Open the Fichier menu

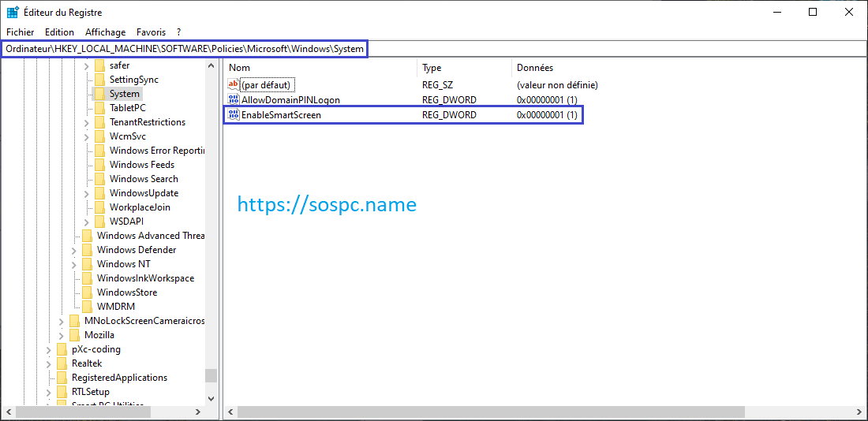point(21,32)
